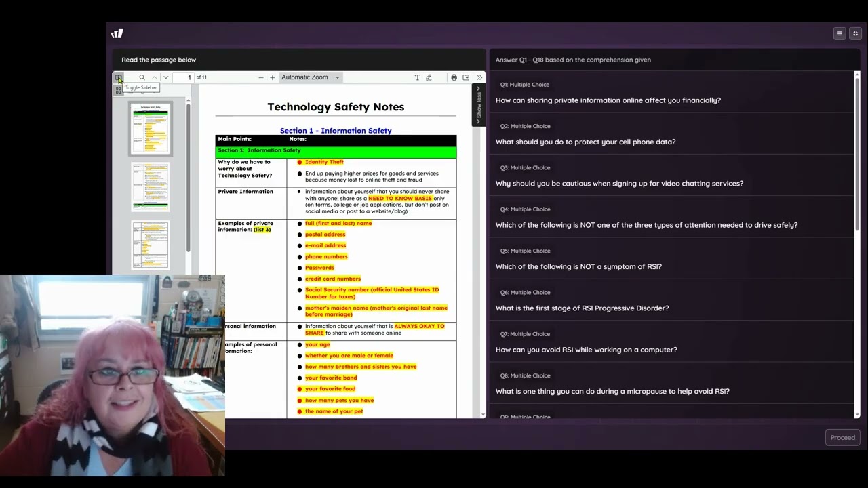Open the PDF tools overflow menu

(x=479, y=77)
